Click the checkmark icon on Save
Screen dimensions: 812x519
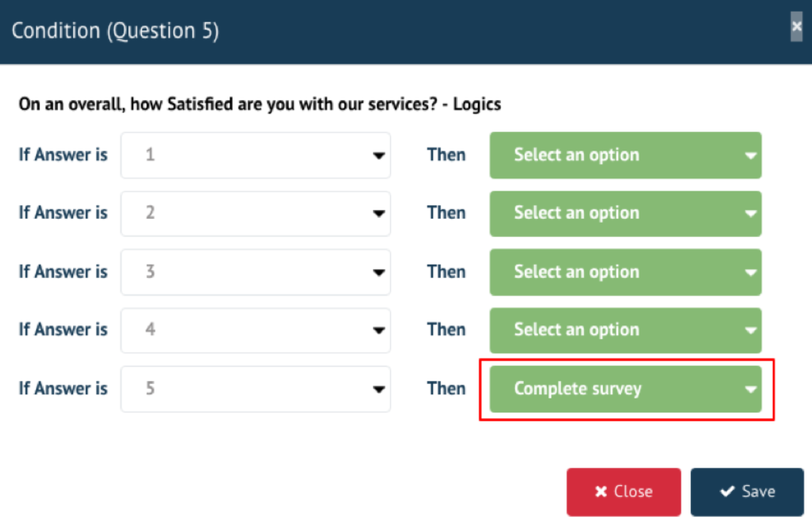(727, 491)
